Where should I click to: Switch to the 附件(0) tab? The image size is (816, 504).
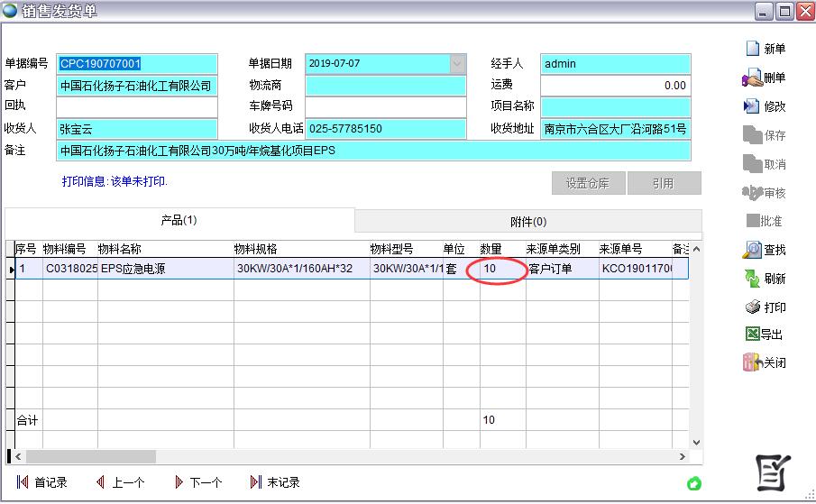click(x=527, y=222)
